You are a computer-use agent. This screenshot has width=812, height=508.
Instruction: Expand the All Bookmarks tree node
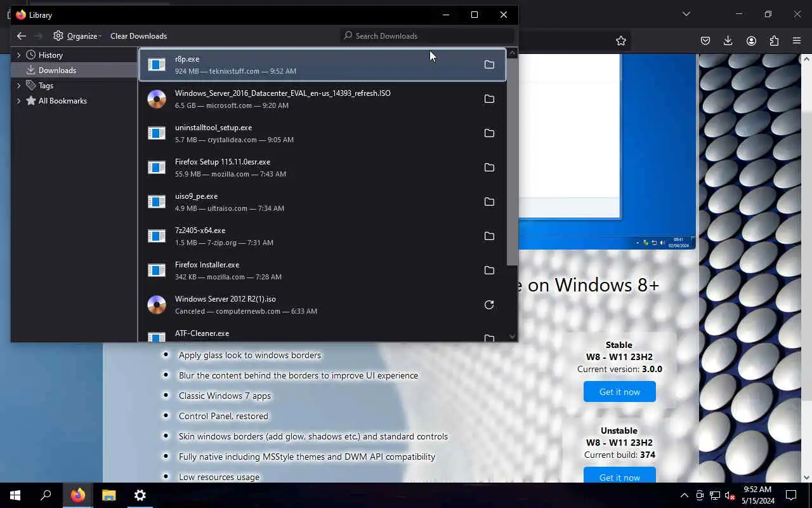(18, 101)
